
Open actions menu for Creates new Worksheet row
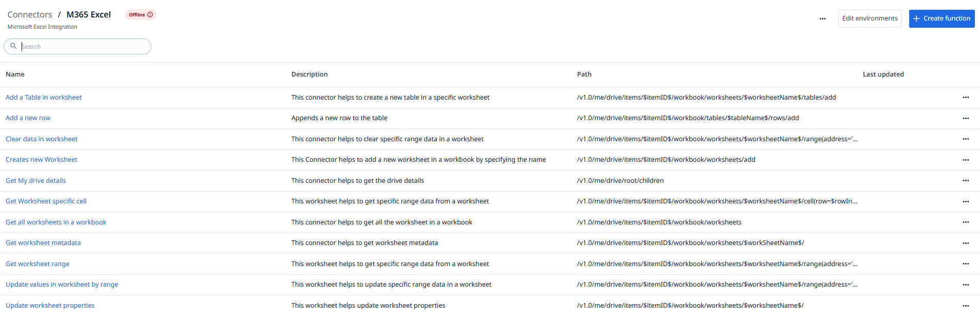[966, 160]
